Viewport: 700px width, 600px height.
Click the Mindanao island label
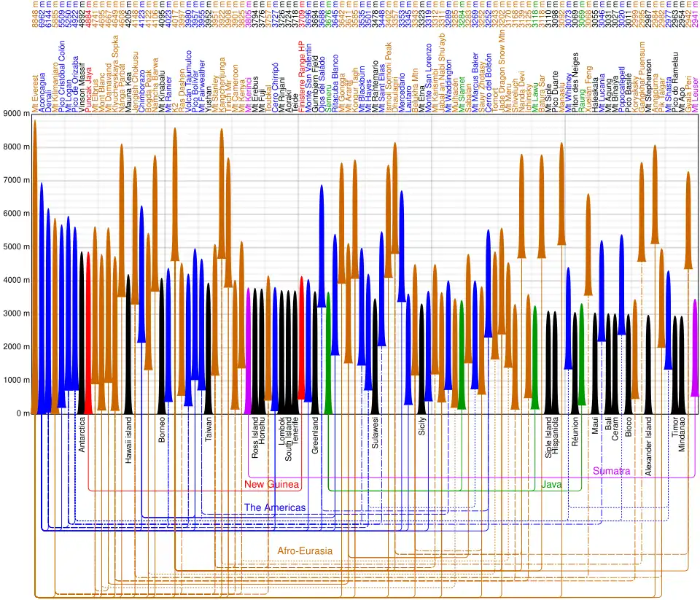tap(682, 435)
